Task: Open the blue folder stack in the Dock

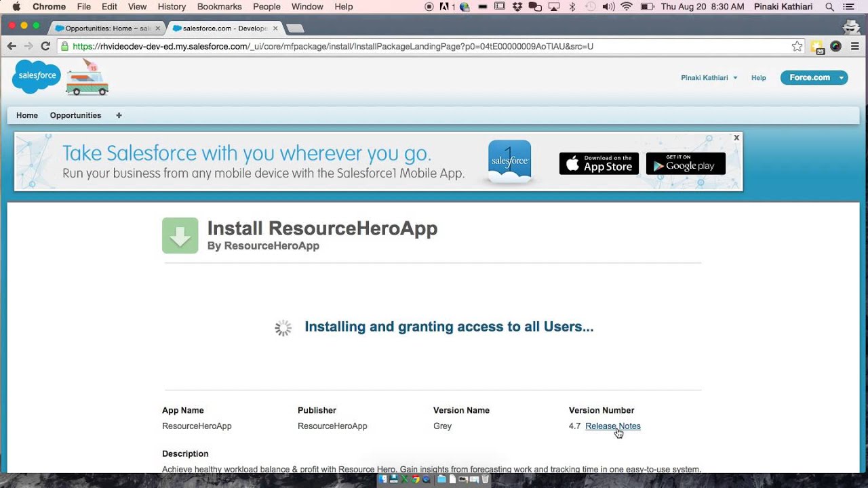Action: click(442, 479)
